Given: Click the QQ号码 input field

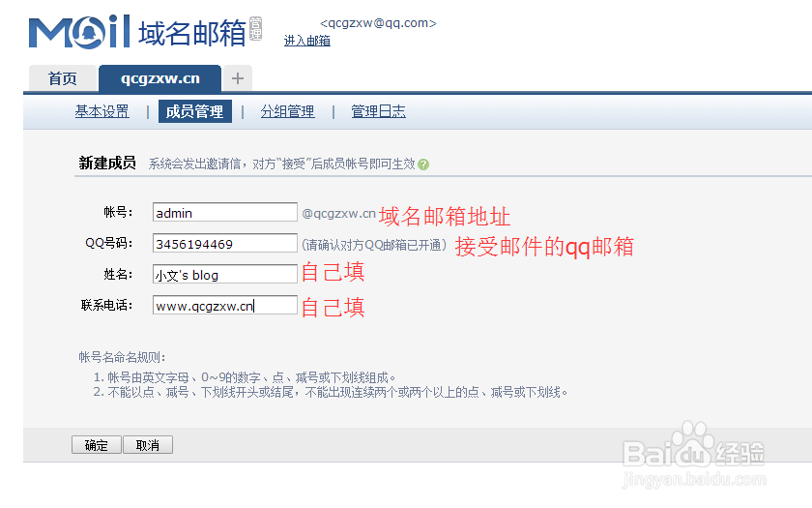Looking at the screenshot, I should pos(224,243).
